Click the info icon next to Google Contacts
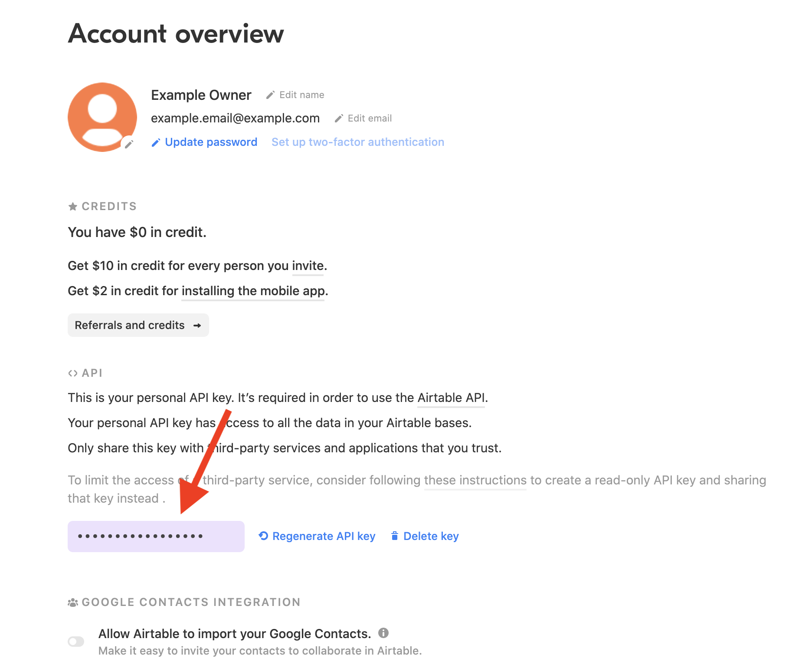812x665 pixels. (x=383, y=633)
